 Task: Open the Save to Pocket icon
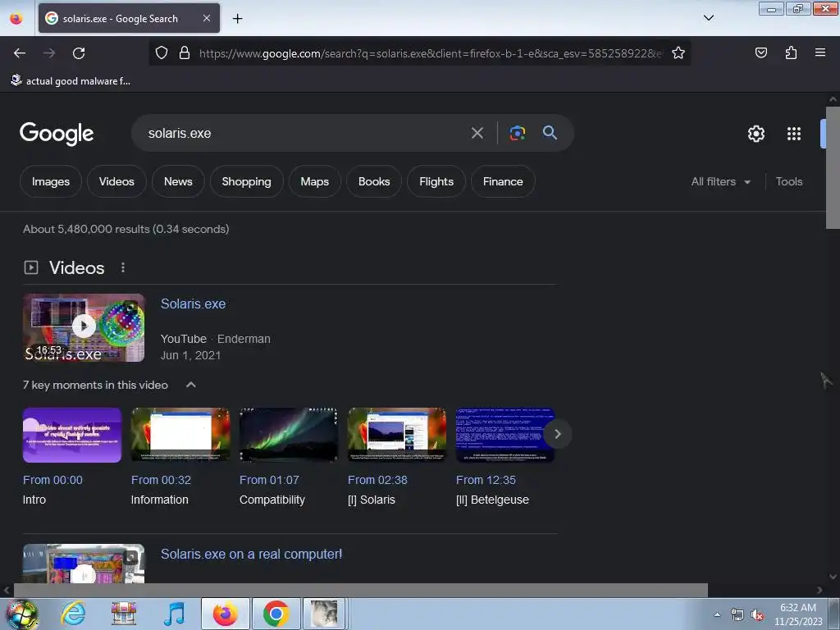(x=760, y=52)
